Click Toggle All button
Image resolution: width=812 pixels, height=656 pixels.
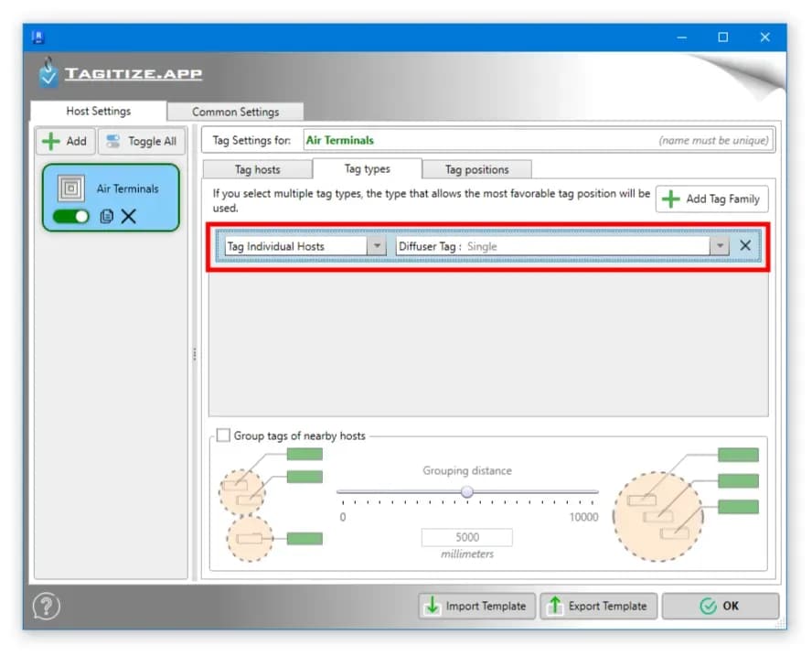coord(142,141)
